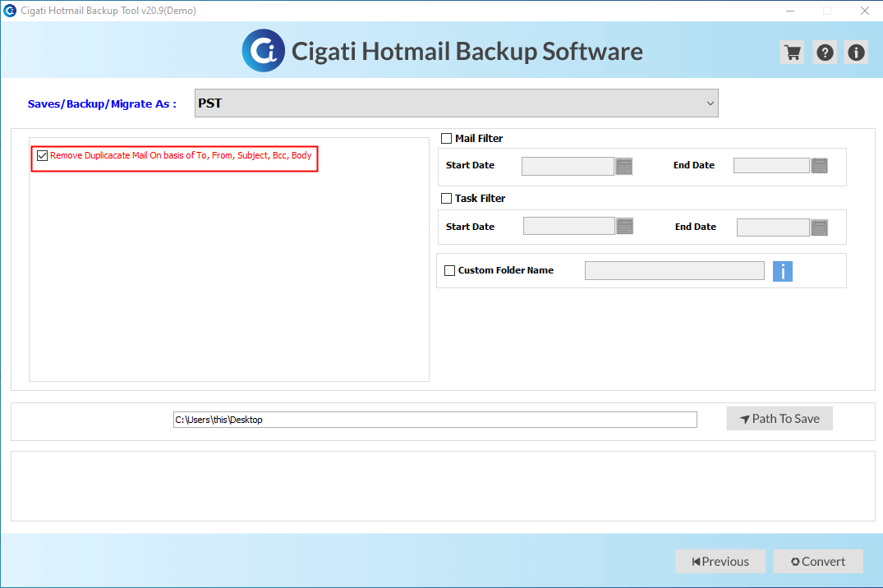Image resolution: width=883 pixels, height=588 pixels.
Task: Click the Custom Folder Name text field
Action: [x=674, y=270]
